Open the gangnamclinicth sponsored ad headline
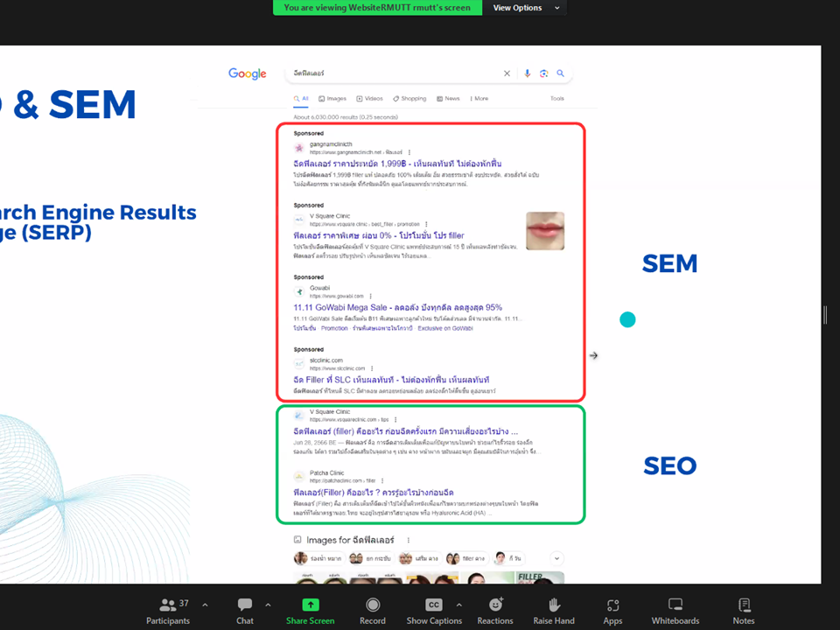 (x=397, y=164)
